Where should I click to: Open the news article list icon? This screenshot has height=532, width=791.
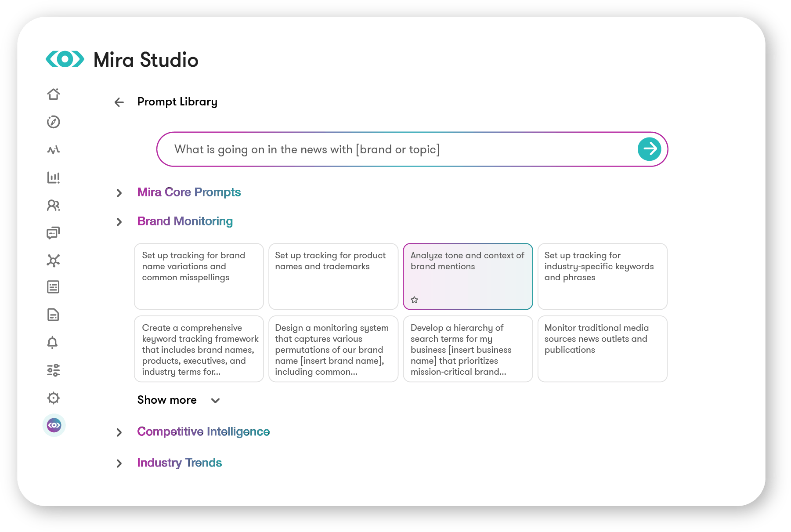pyautogui.click(x=54, y=287)
